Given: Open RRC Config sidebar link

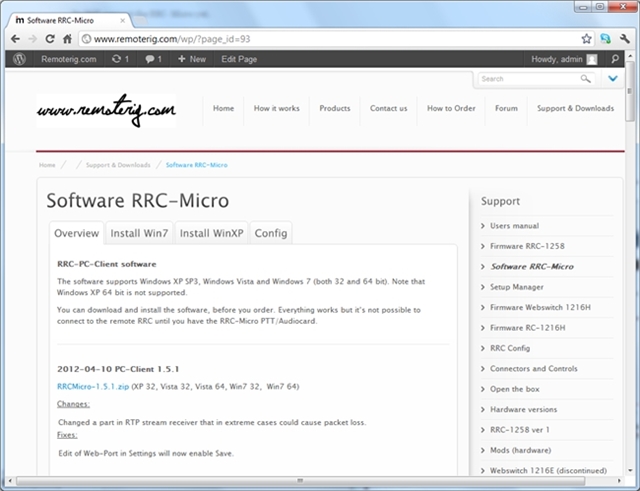Looking at the screenshot, I should pyautogui.click(x=510, y=348).
